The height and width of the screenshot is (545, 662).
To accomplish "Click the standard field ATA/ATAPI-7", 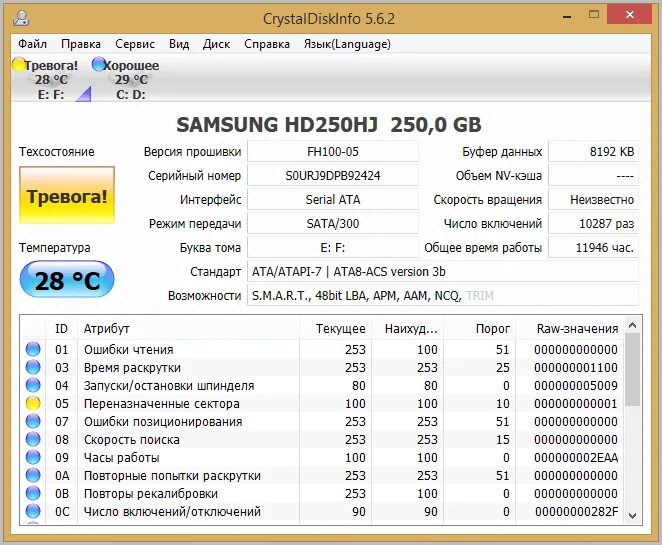I will click(442, 272).
